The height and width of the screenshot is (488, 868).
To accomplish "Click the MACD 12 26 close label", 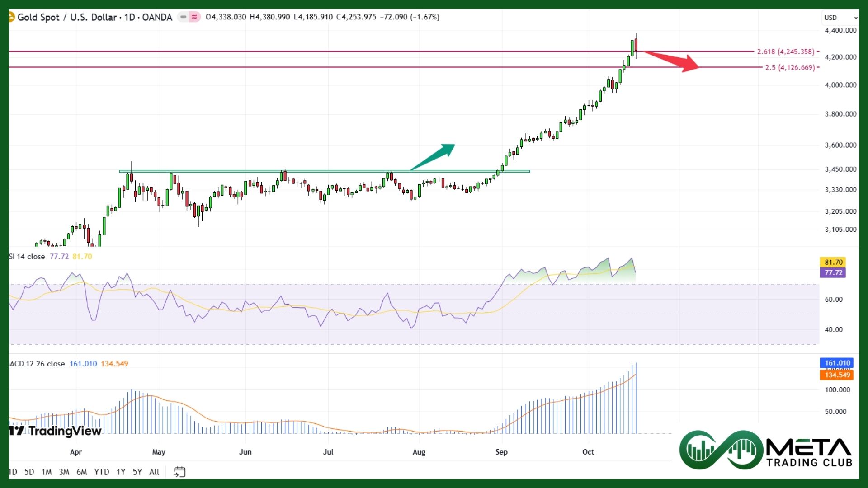I will [37, 364].
